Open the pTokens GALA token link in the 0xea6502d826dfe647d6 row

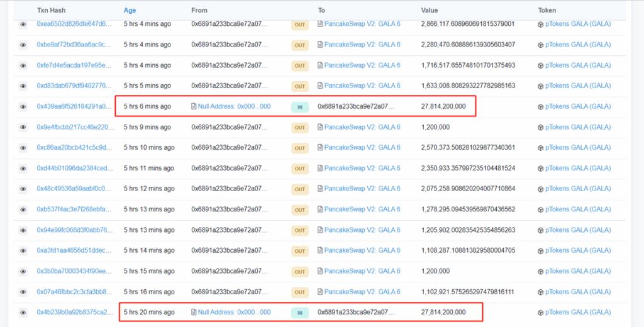pos(578,24)
